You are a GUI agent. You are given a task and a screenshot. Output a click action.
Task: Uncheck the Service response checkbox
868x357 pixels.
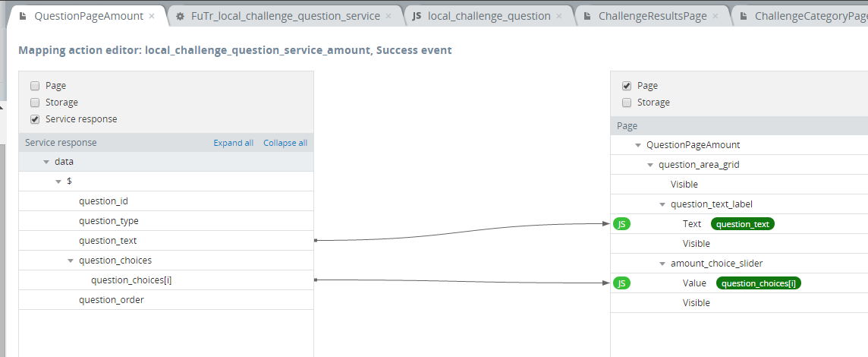(x=35, y=119)
